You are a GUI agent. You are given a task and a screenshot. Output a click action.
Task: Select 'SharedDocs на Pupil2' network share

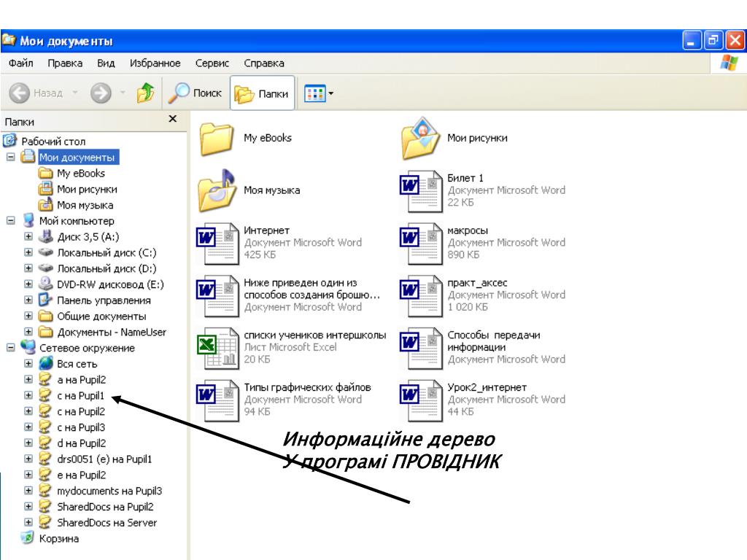[105, 507]
